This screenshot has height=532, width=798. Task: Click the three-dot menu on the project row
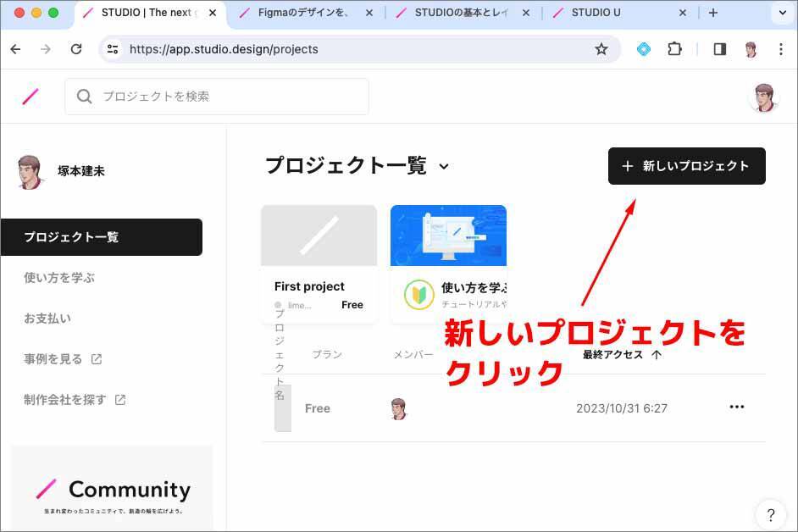(x=737, y=407)
